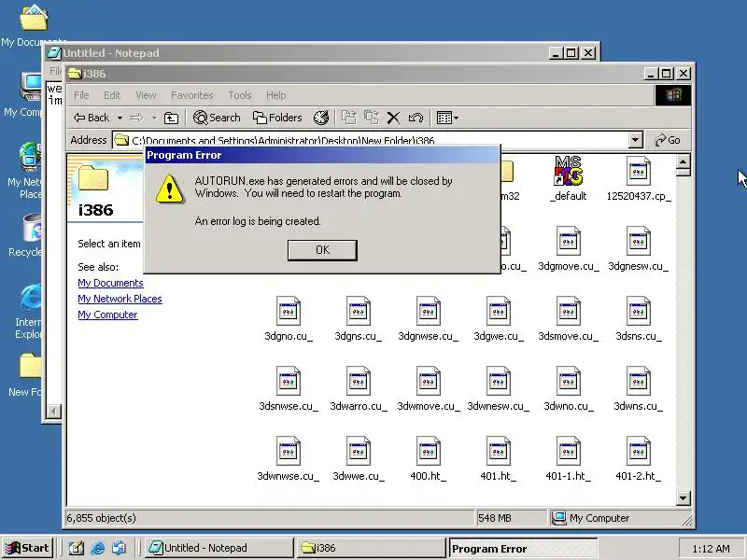Select the _default MS-DOS shortcut icon
The width and height of the screenshot is (747, 560).
click(x=568, y=179)
